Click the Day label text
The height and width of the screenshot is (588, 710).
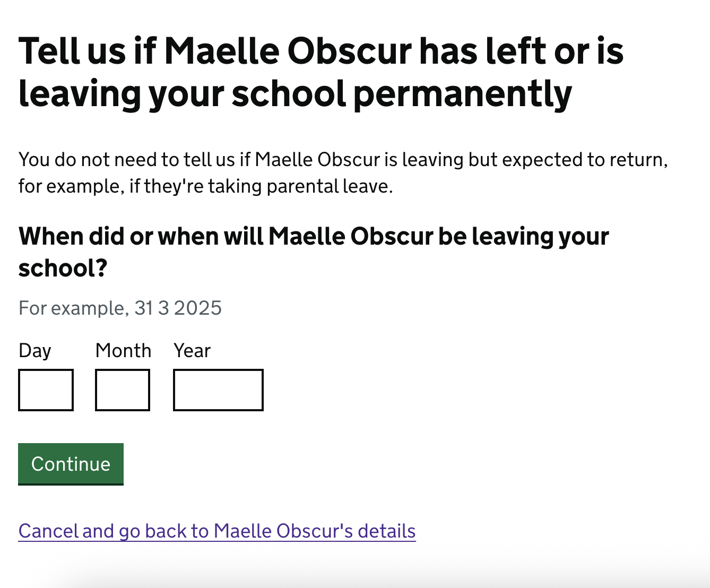pyautogui.click(x=35, y=351)
